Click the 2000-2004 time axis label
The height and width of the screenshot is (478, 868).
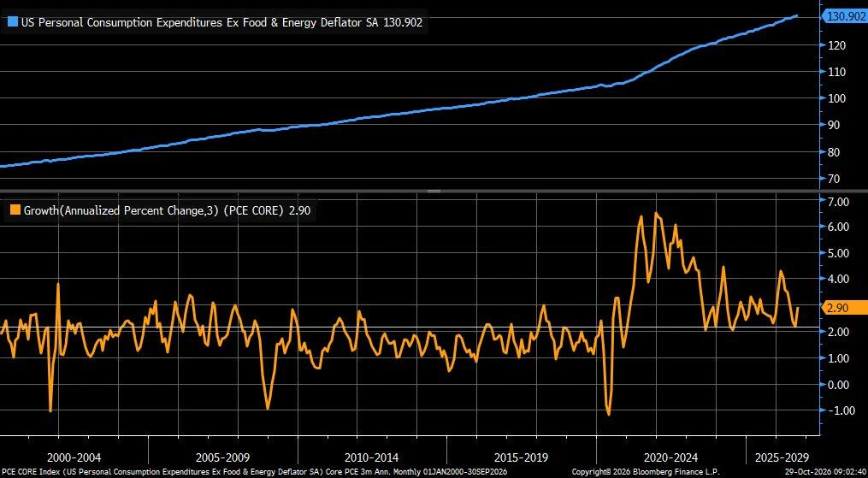point(74,457)
